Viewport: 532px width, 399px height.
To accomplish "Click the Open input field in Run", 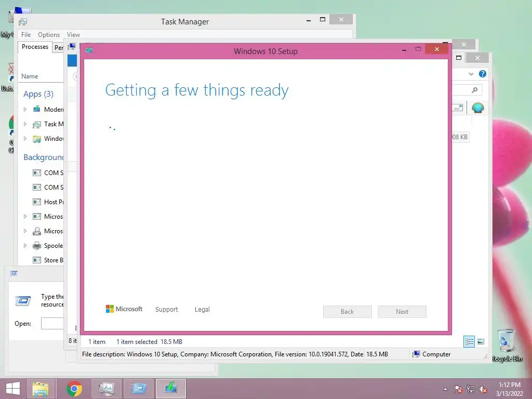I will tap(52, 323).
